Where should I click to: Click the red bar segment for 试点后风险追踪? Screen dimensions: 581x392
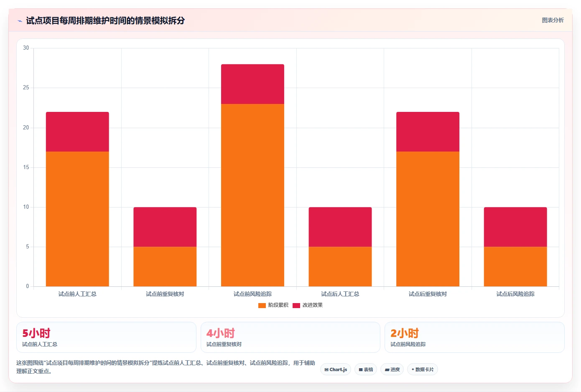[x=515, y=227]
